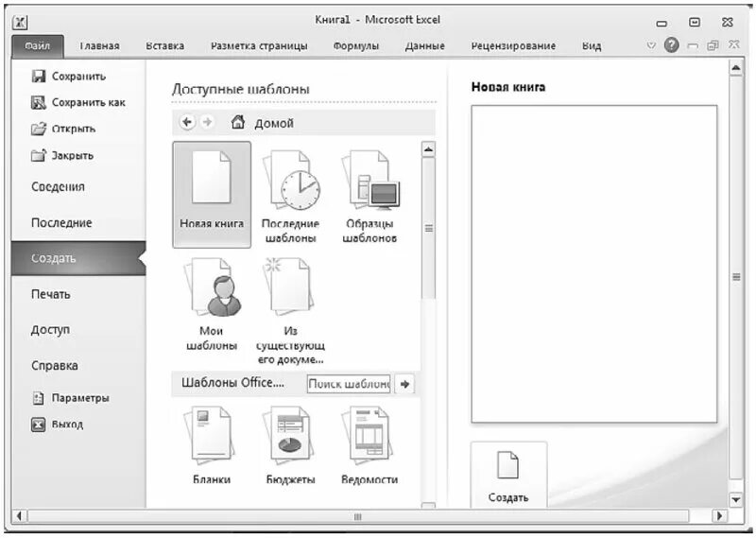The image size is (756, 538).
Task: Open the Печать section
Action: [51, 294]
